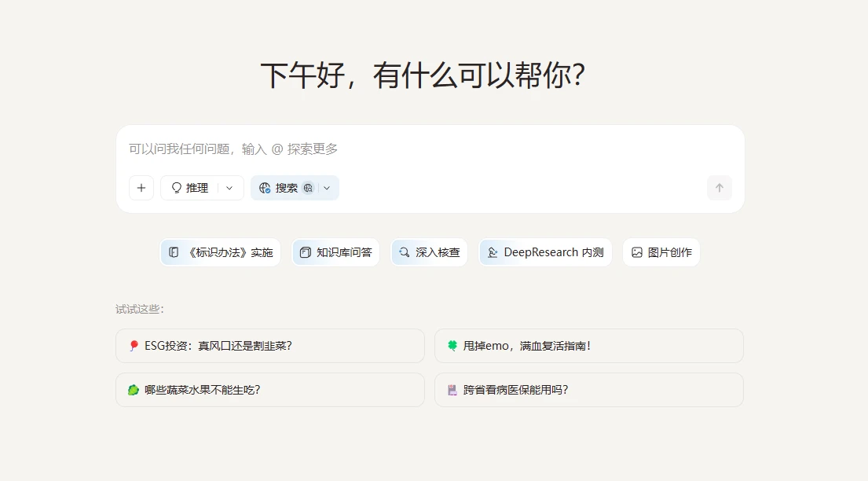
Task: Click the DeepResearch microscope icon
Action: tap(493, 252)
